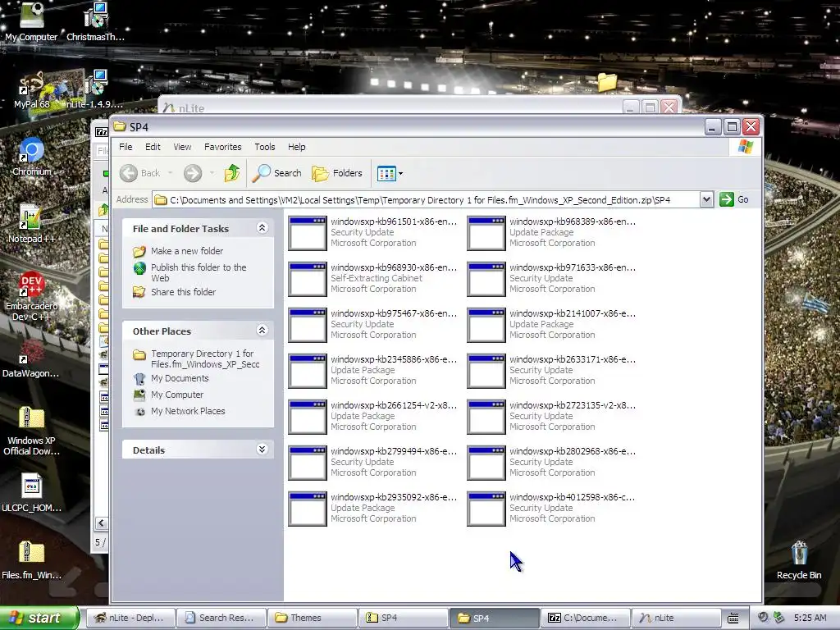Click the My Computer desktop icon
840x630 pixels.
click(31, 21)
